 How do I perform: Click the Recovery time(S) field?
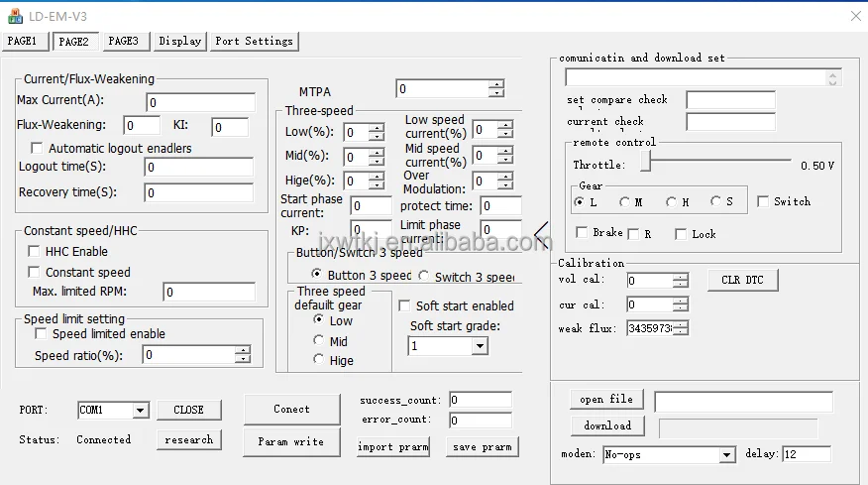[x=199, y=192]
